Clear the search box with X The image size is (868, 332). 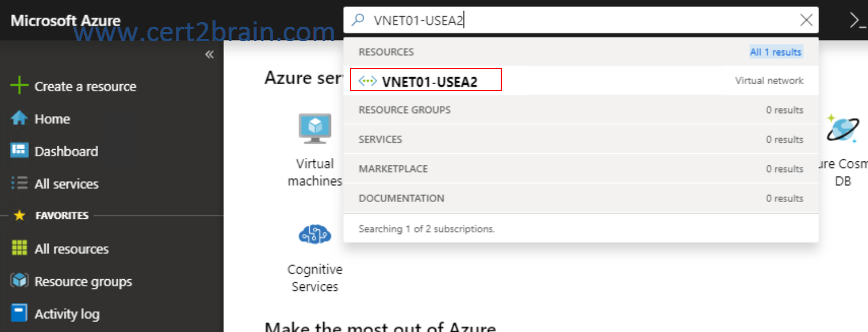pos(806,20)
